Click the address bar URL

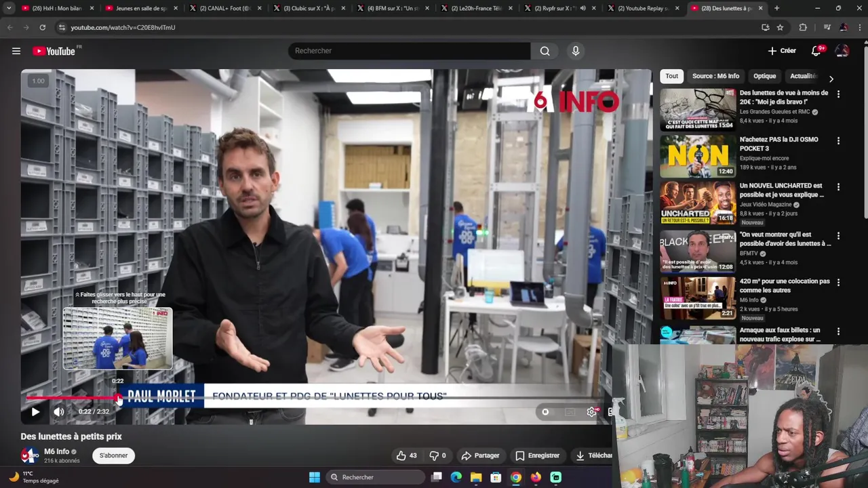123,27
